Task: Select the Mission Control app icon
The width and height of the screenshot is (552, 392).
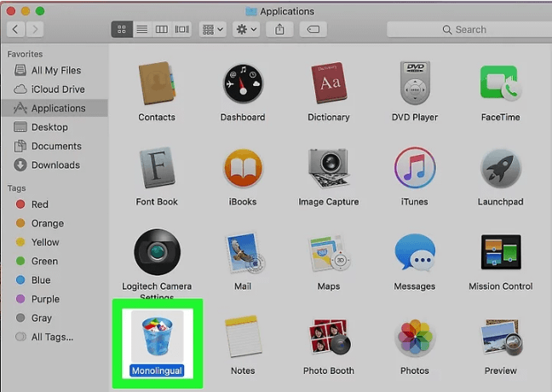Action: click(501, 252)
